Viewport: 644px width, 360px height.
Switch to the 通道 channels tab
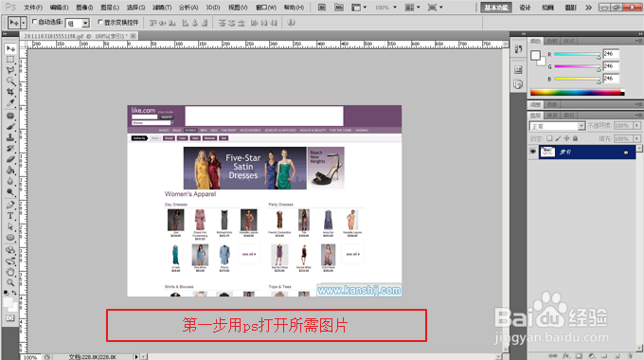551,116
